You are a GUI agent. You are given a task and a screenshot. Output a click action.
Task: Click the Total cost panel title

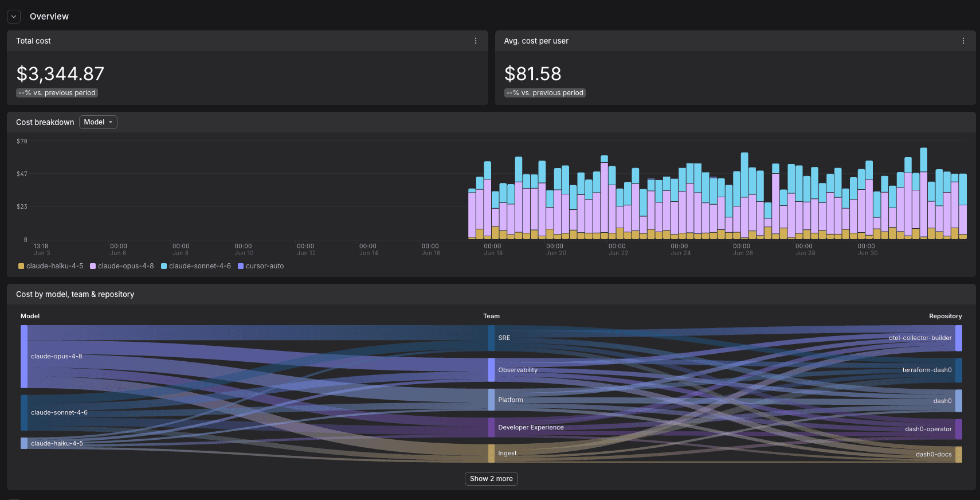tap(33, 41)
